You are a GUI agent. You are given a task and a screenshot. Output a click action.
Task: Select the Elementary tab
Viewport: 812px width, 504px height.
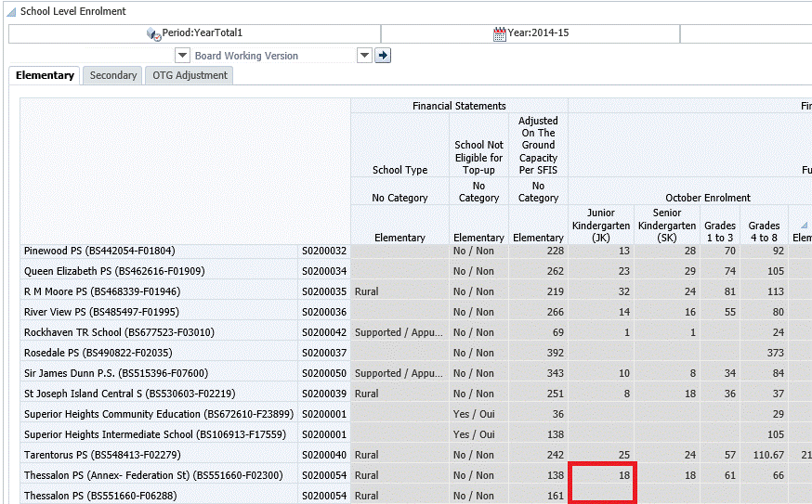45,75
